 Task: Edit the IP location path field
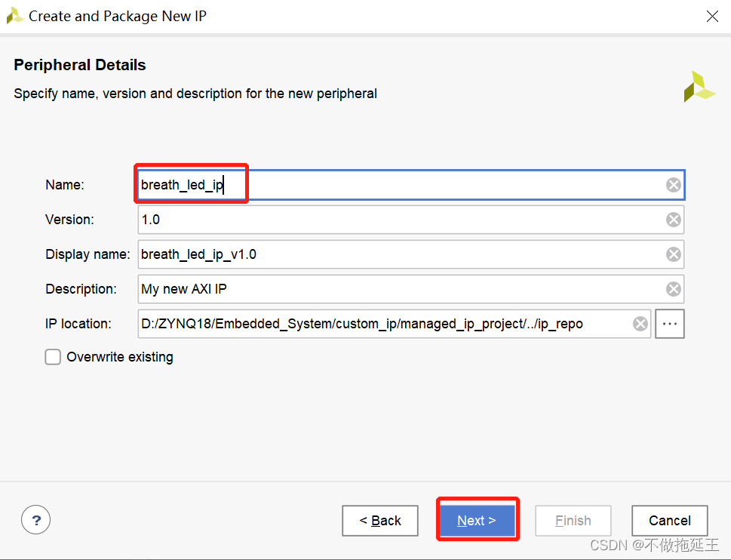click(x=394, y=324)
